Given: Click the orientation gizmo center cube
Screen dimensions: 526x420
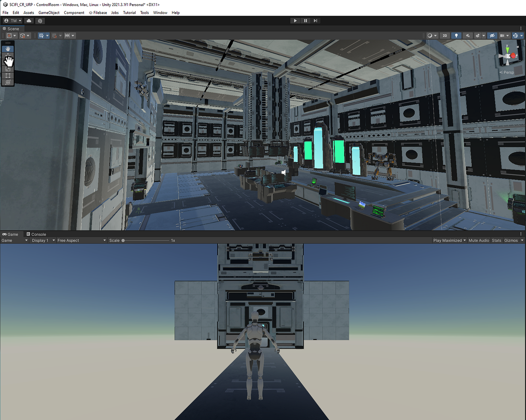Looking at the screenshot, I should (508, 56).
